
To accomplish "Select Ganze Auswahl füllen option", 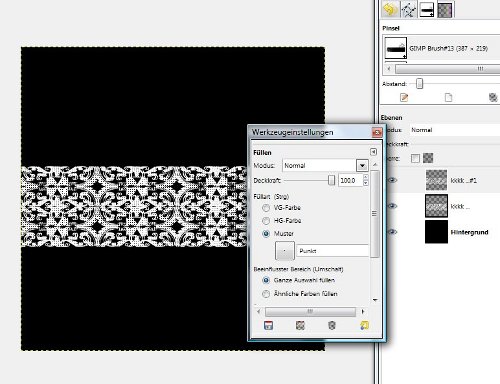I will click(266, 280).
